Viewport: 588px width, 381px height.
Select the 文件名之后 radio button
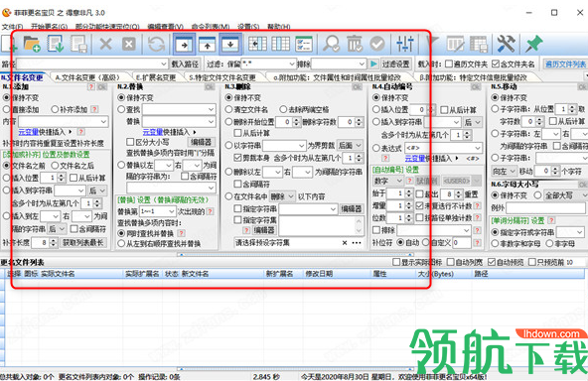55,166
